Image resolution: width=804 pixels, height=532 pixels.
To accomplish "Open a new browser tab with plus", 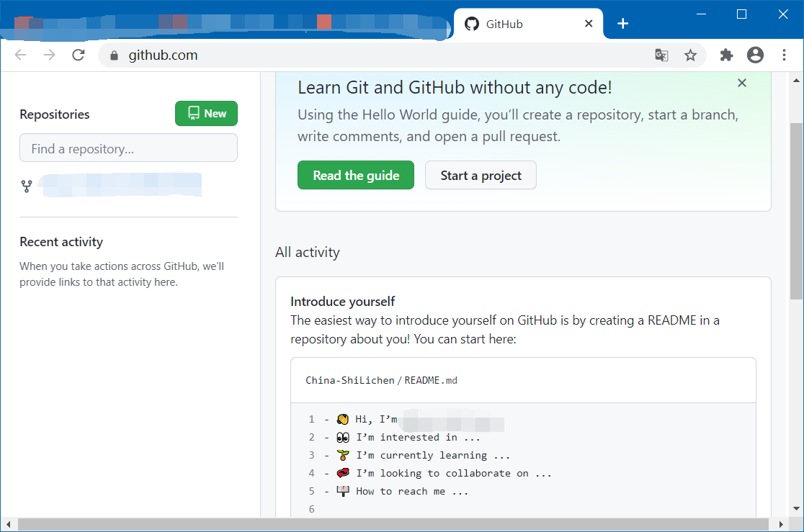I will point(622,24).
